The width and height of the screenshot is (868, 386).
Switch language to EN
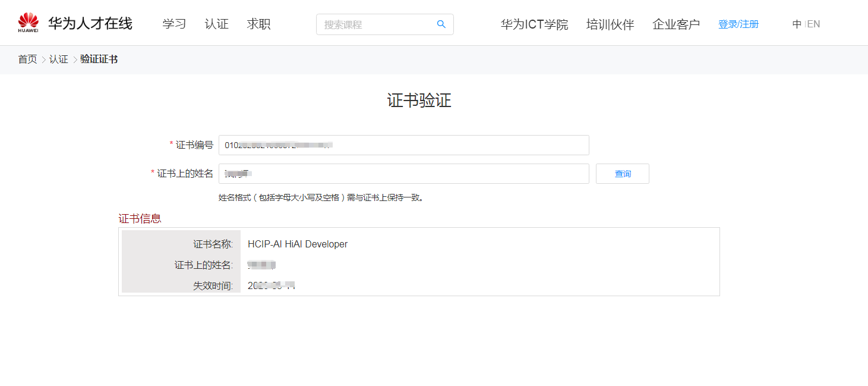(x=813, y=24)
